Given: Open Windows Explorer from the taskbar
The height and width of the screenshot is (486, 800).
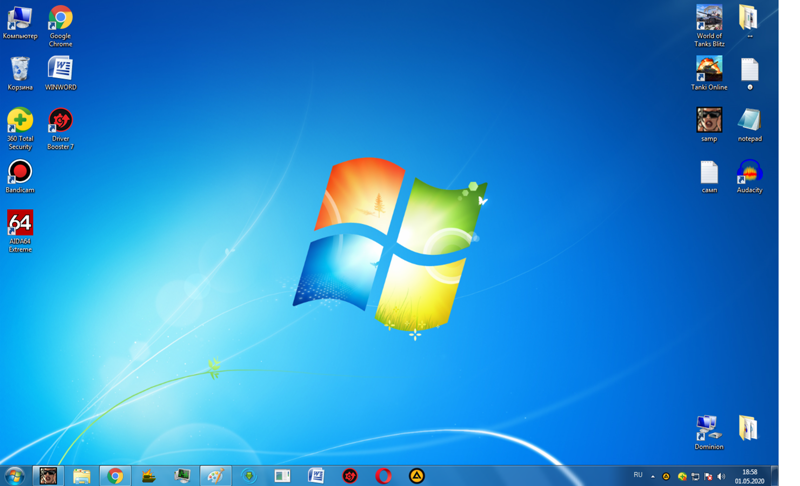Looking at the screenshot, I should coord(82,476).
